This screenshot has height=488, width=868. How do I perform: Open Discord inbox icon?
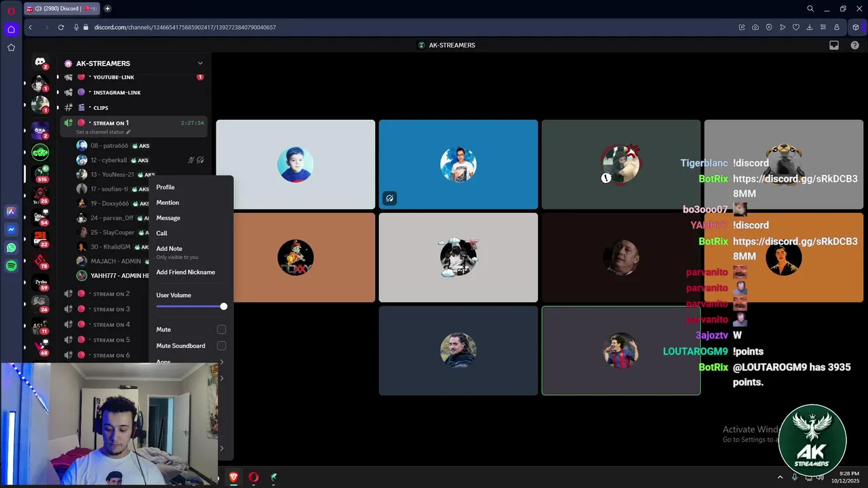coord(834,45)
